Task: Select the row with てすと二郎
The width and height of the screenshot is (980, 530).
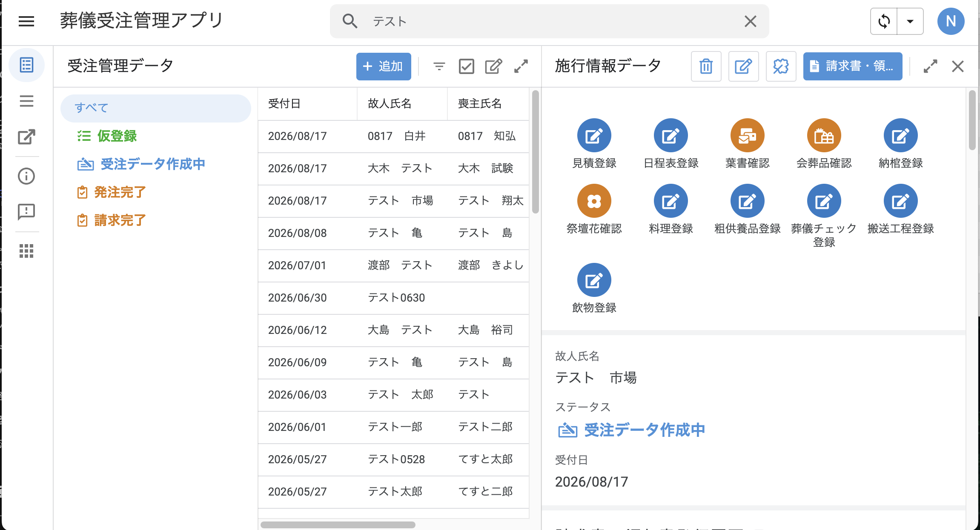Action: coord(393,492)
